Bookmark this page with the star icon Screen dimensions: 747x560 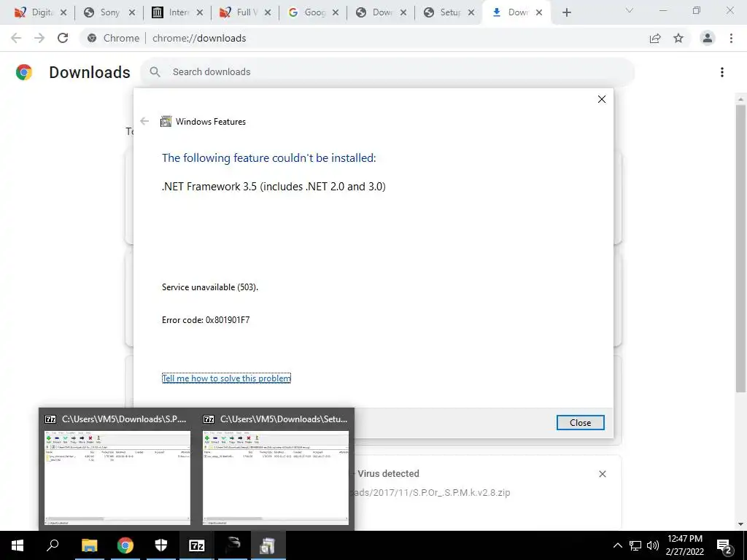(x=678, y=38)
